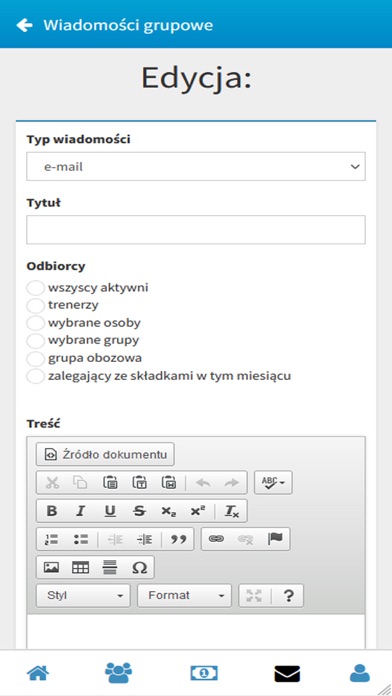Click the Wiadomości grupowe header title
The image size is (392, 696).
tap(128, 25)
